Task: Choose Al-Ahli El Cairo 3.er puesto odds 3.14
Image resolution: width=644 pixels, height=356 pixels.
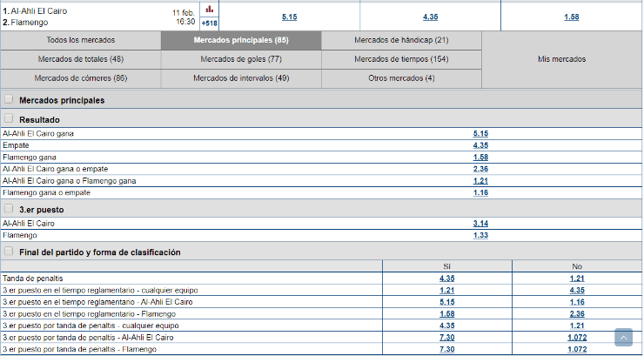Action: coord(480,224)
